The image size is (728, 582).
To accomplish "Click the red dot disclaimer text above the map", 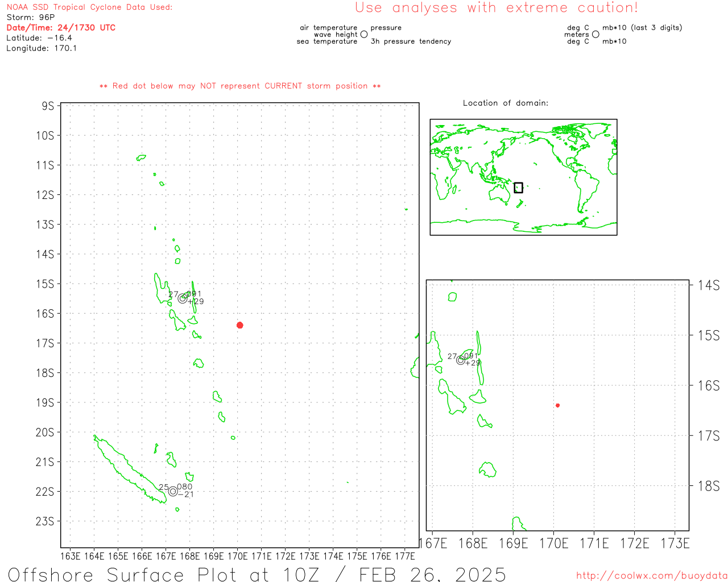I will point(240,86).
